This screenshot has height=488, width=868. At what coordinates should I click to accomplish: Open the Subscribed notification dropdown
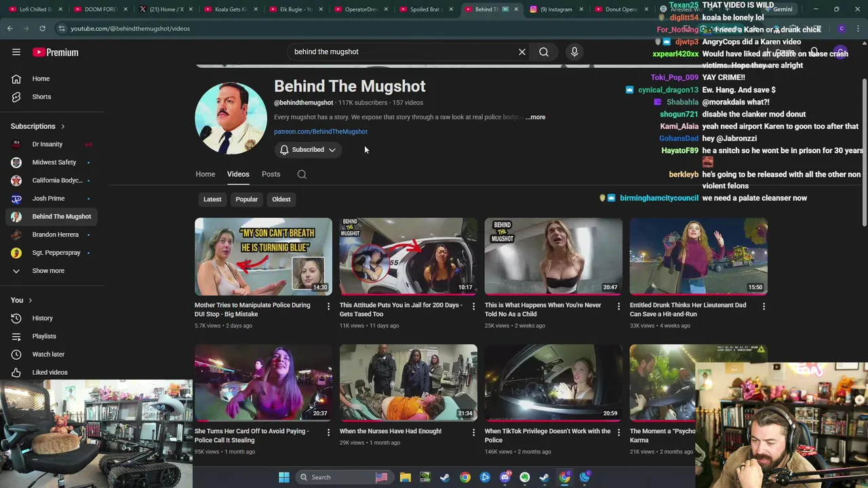coord(308,150)
